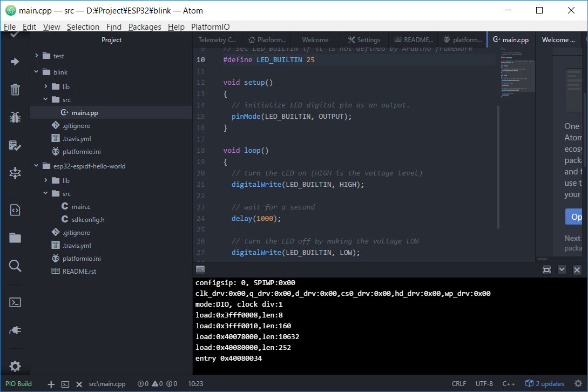Maximize the terminal output panel
This screenshot has height=392, width=588.
click(546, 269)
